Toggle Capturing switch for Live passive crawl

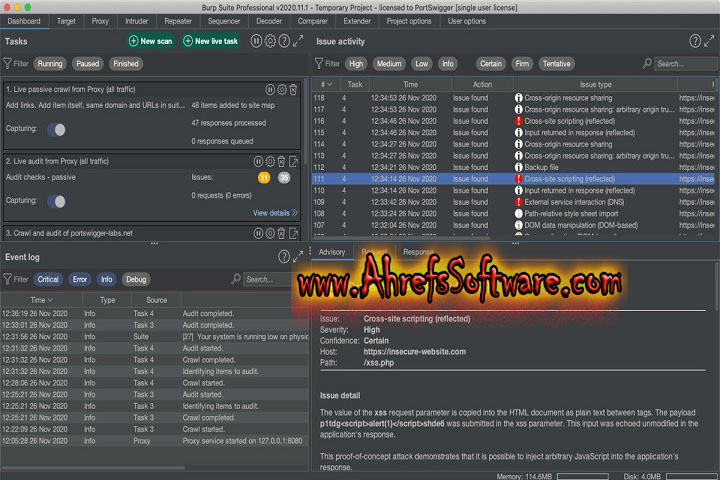click(57, 130)
